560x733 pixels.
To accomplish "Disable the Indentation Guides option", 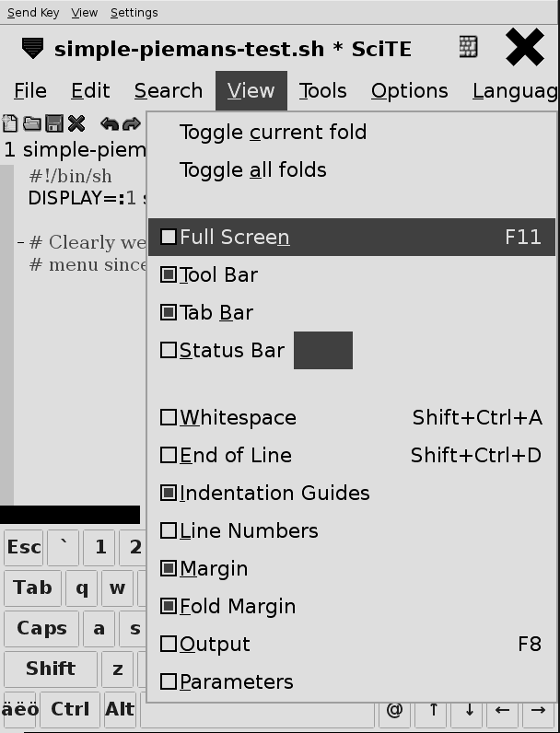I will [x=169, y=493].
